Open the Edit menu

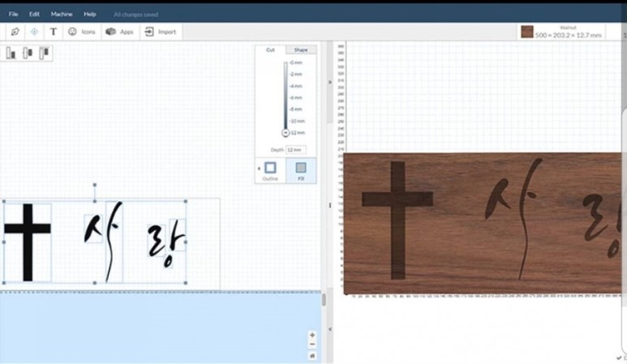click(34, 15)
